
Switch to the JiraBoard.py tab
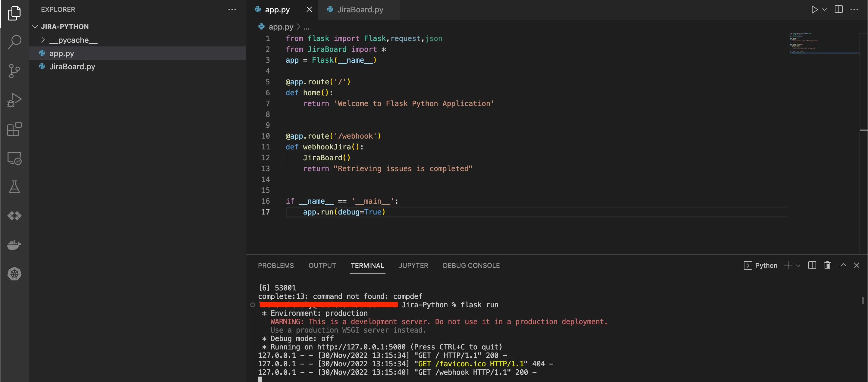pyautogui.click(x=360, y=9)
